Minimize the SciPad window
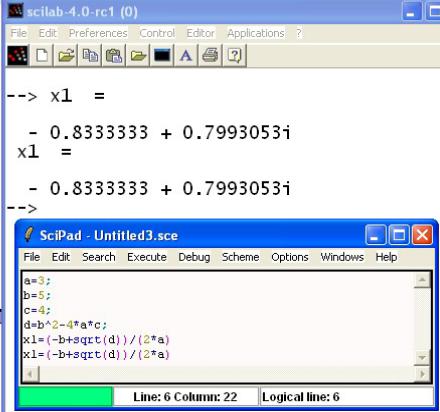The image size is (440, 412). (x=375, y=235)
